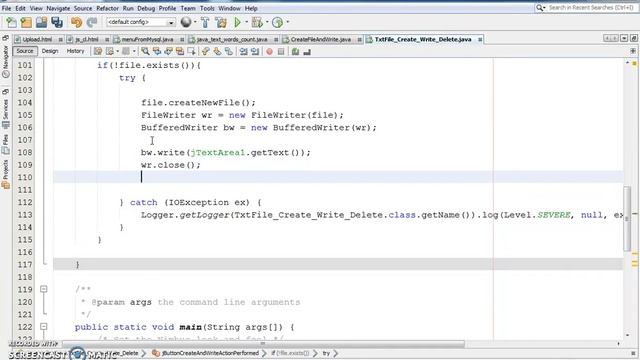Click the Stop Macro Recording square icon

click(x=281, y=51)
